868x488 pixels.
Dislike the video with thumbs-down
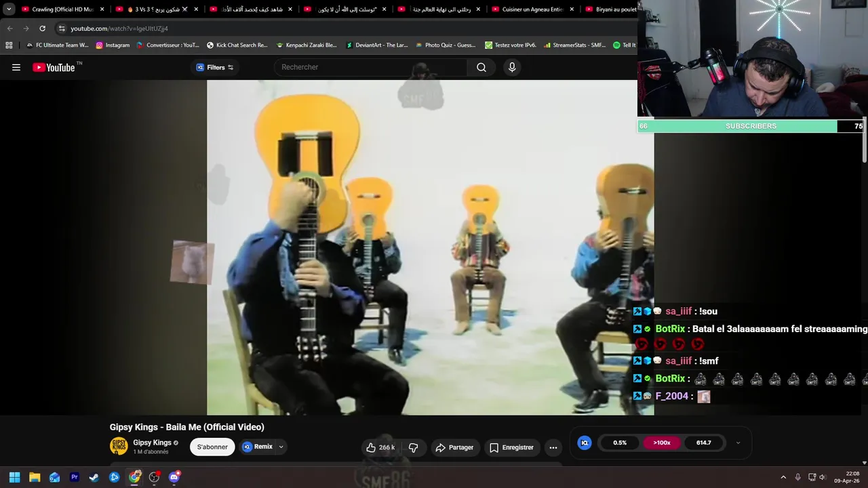pos(413,447)
